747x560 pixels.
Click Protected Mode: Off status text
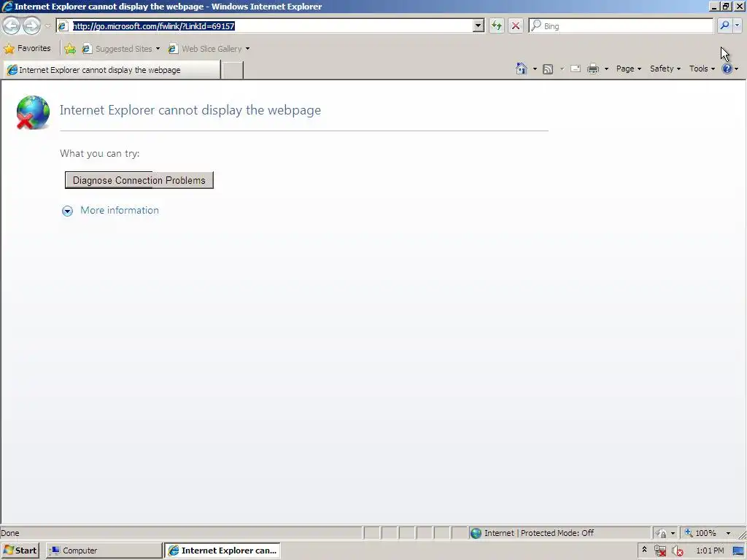[557, 533]
